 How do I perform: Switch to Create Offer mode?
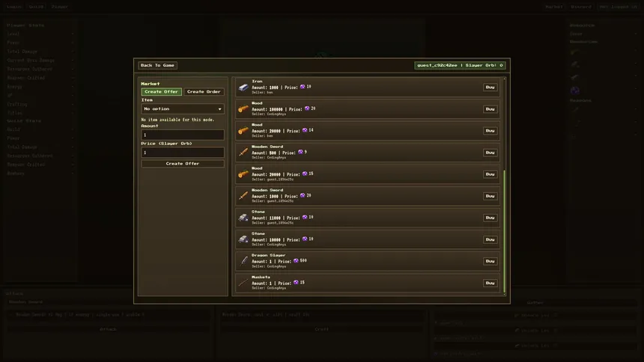(162, 91)
